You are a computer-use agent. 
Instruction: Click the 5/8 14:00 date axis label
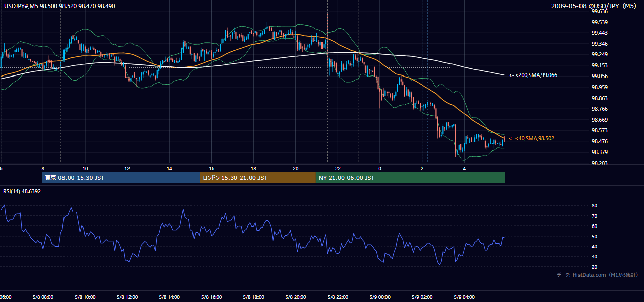point(169,297)
